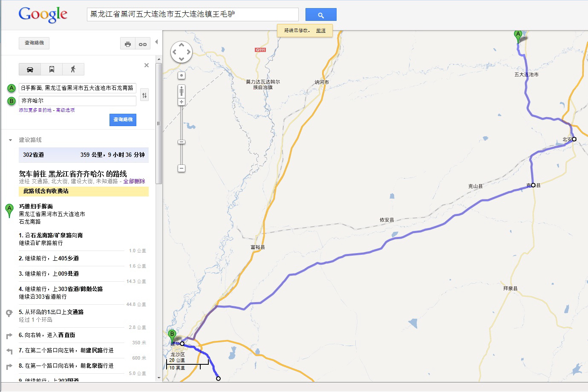Select public transit bus icon
The image size is (588, 392).
coord(52,69)
